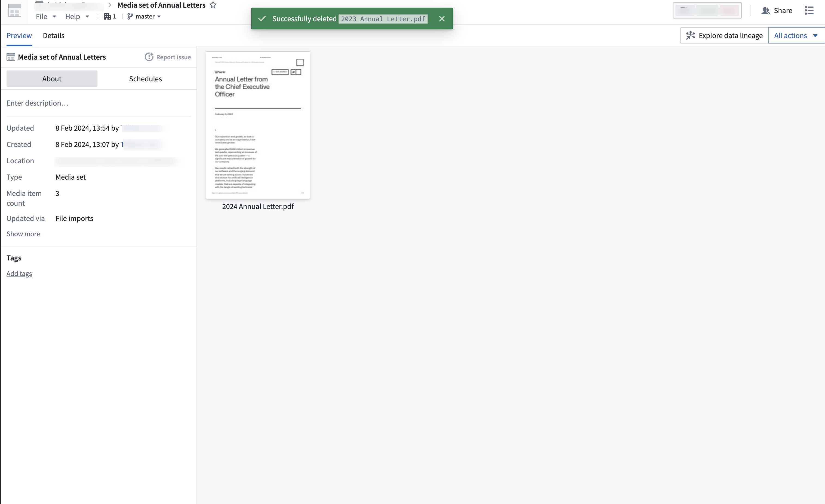Click the Explore data lineage icon
This screenshot has width=825, height=504.
[x=691, y=35]
